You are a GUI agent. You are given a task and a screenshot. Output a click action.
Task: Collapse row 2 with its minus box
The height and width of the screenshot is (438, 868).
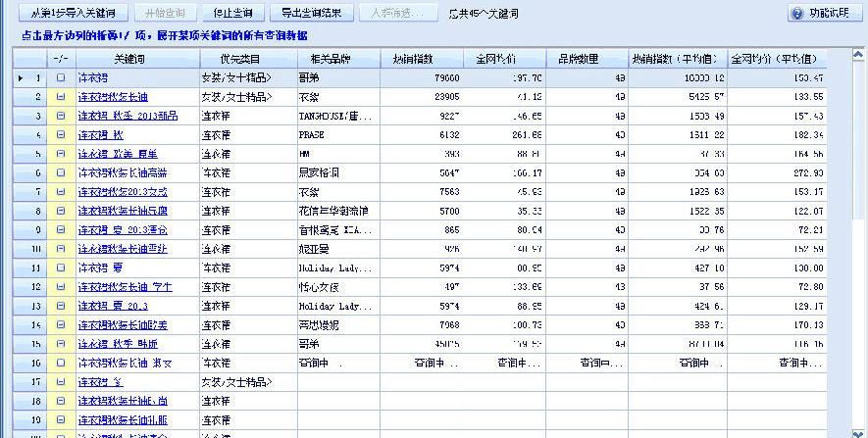[x=60, y=97]
